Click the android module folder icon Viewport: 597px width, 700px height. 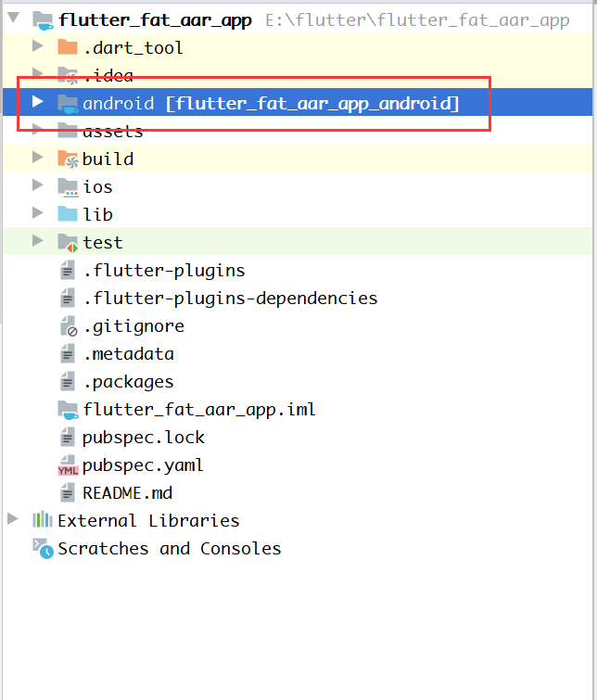click(68, 104)
